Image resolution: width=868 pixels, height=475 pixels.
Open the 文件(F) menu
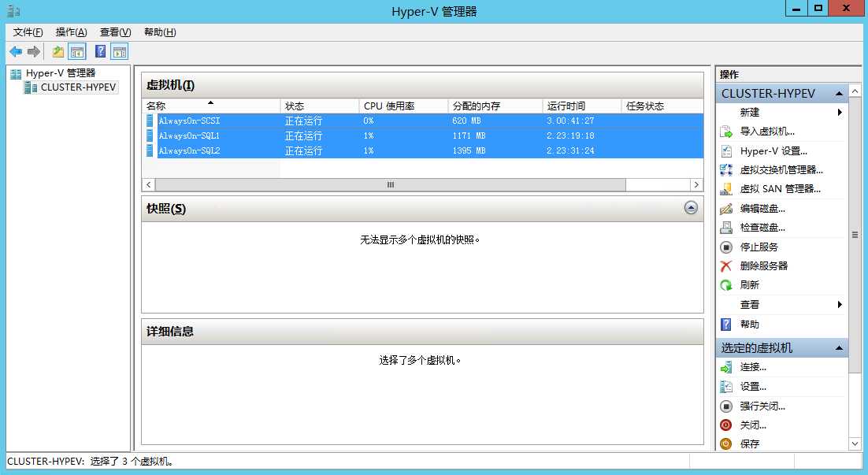pyautogui.click(x=28, y=32)
